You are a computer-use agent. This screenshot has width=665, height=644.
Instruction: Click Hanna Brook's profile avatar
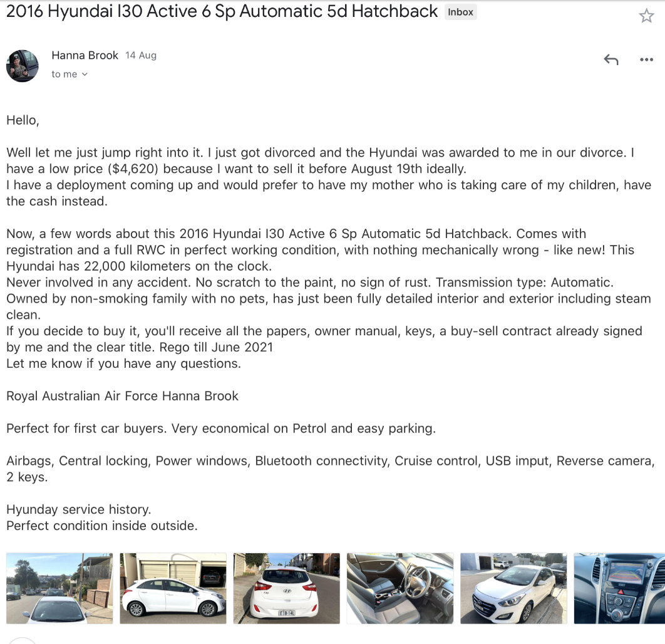coord(22,66)
